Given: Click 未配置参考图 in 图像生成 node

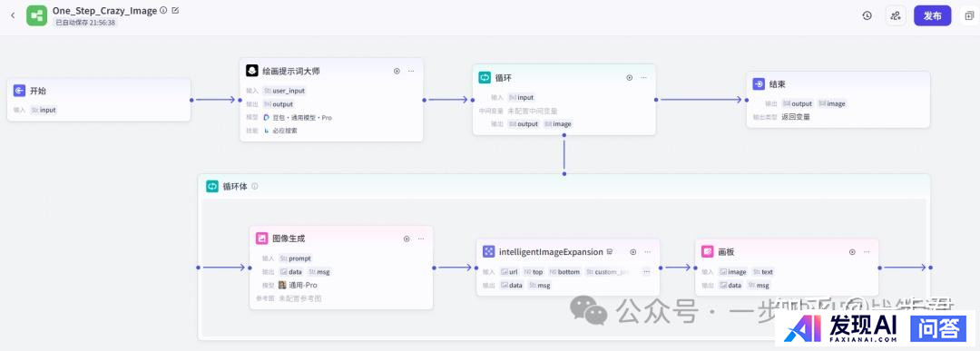Looking at the screenshot, I should point(300,297).
